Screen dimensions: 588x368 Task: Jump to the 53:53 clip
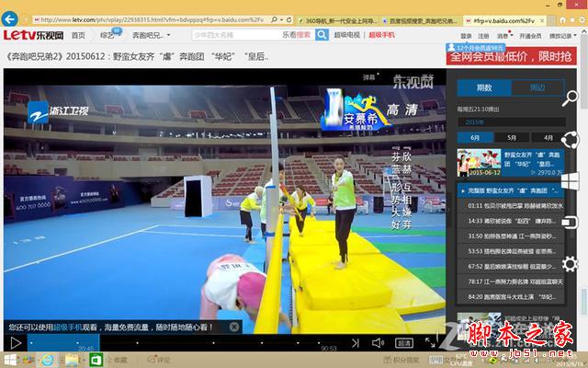(x=511, y=251)
